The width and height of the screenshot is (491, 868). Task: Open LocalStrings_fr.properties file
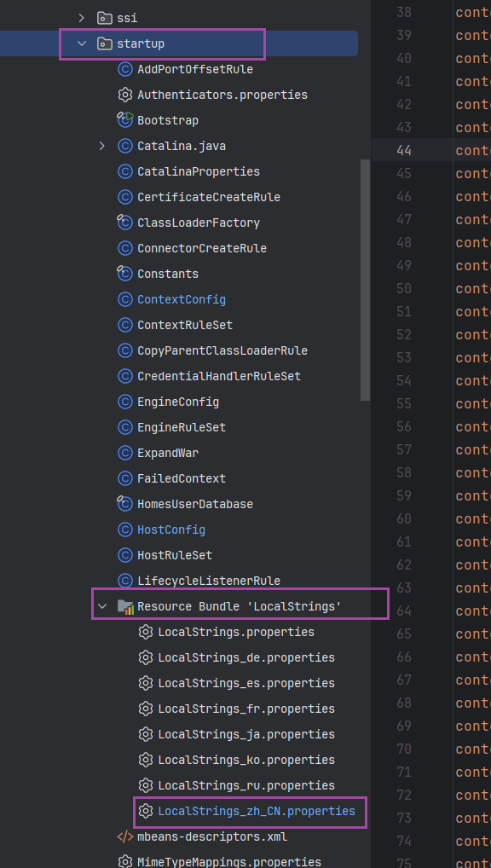[246, 709]
